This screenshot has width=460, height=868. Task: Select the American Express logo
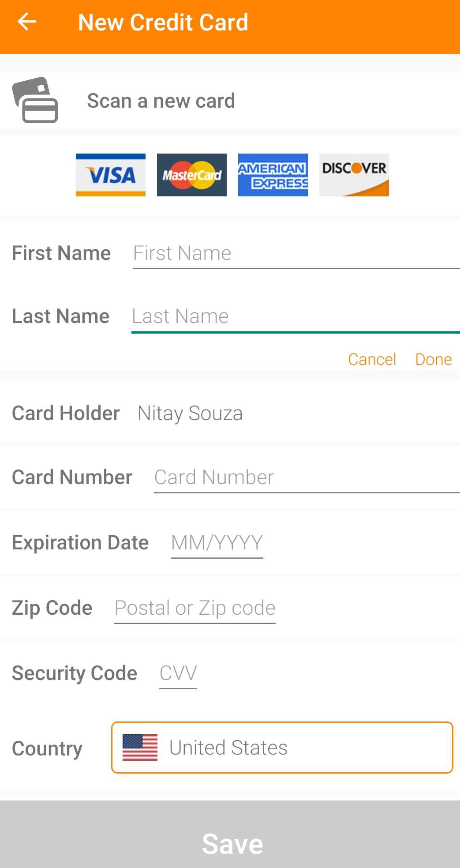[273, 175]
